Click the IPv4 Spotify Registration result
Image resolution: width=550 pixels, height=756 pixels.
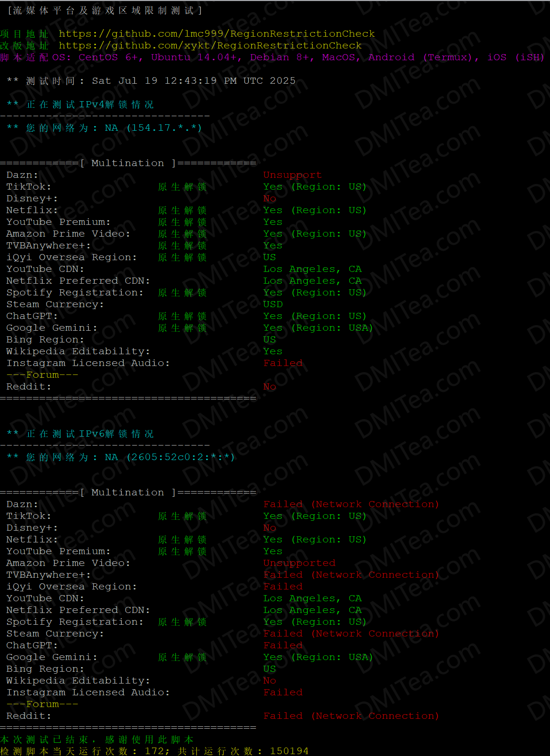[315, 293]
